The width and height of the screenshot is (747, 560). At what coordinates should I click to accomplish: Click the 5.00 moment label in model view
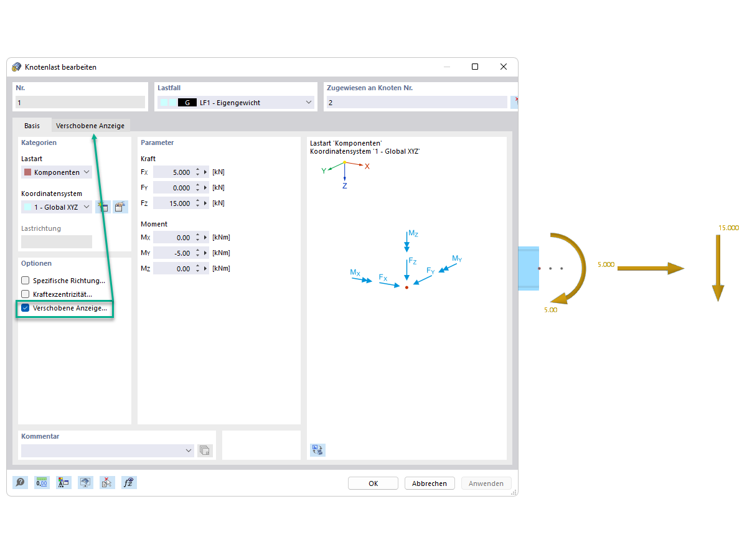point(550,309)
